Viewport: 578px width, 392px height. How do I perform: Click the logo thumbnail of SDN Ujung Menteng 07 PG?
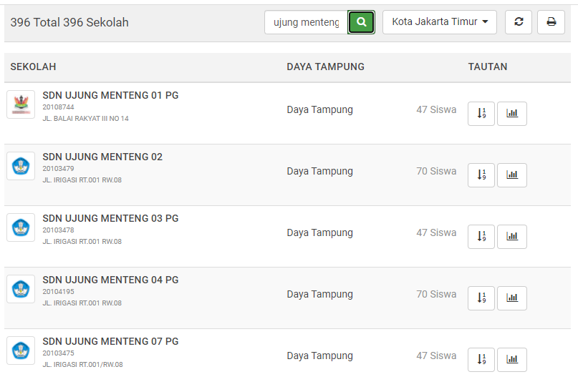coord(21,351)
